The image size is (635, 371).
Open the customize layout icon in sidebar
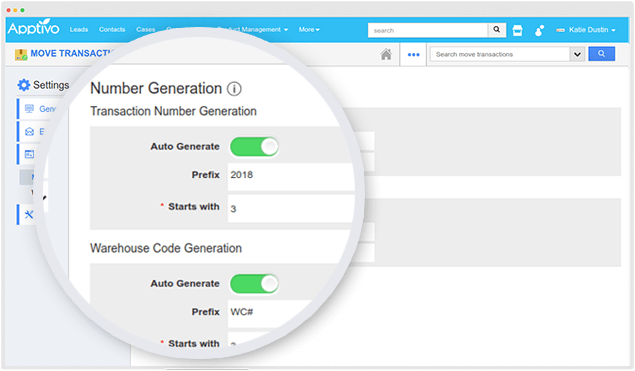pyautogui.click(x=29, y=154)
